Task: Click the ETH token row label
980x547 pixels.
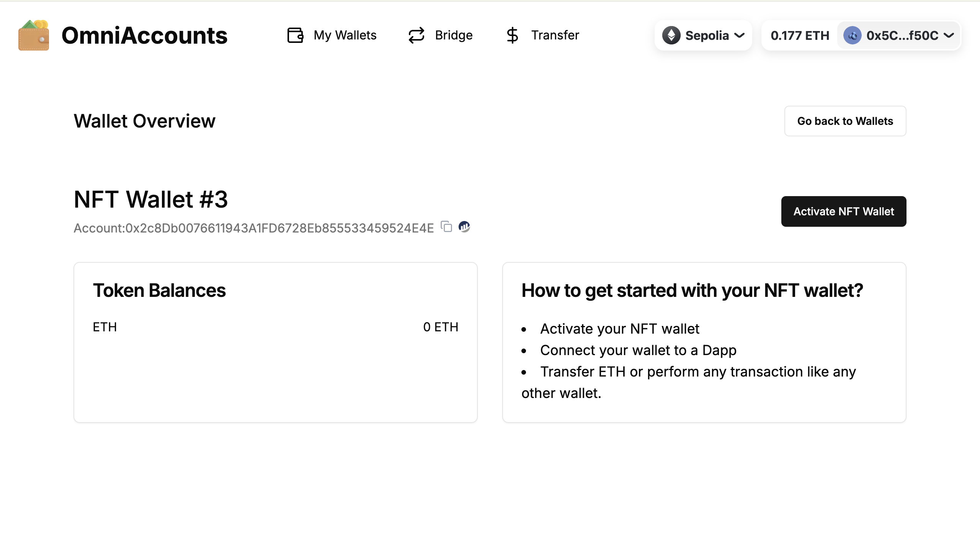Action: (105, 327)
